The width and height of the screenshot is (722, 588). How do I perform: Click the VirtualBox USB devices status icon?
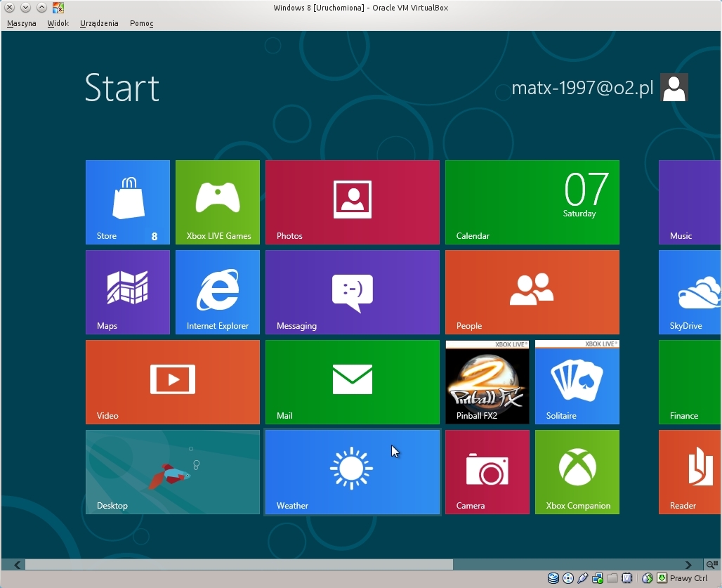click(x=582, y=578)
